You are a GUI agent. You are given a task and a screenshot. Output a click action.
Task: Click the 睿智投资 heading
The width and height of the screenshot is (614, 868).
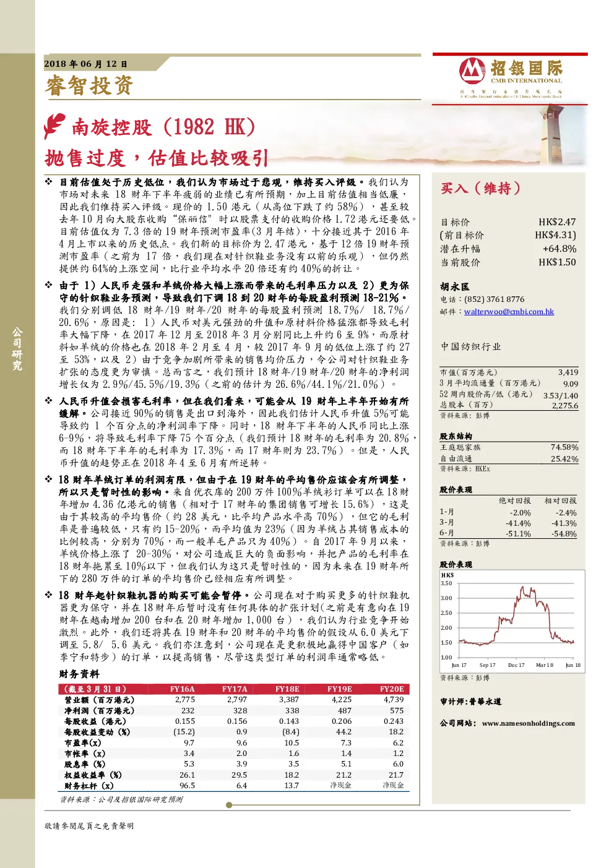[89, 85]
